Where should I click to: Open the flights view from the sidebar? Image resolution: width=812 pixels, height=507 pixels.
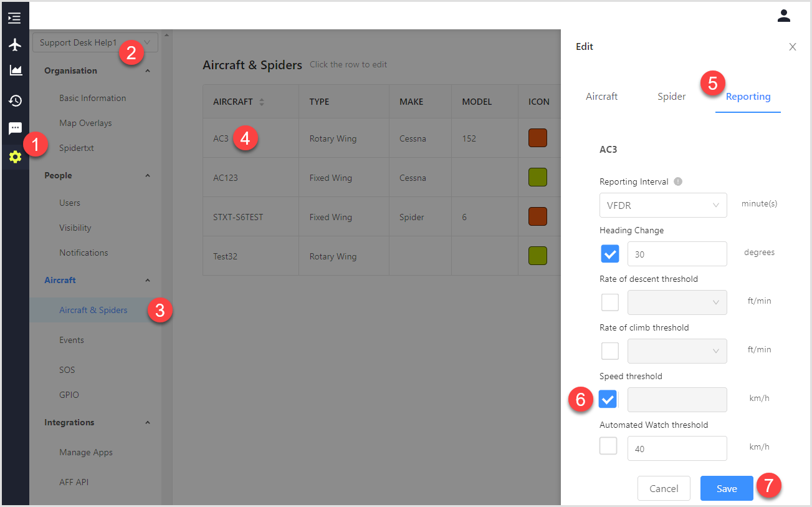pos(14,44)
